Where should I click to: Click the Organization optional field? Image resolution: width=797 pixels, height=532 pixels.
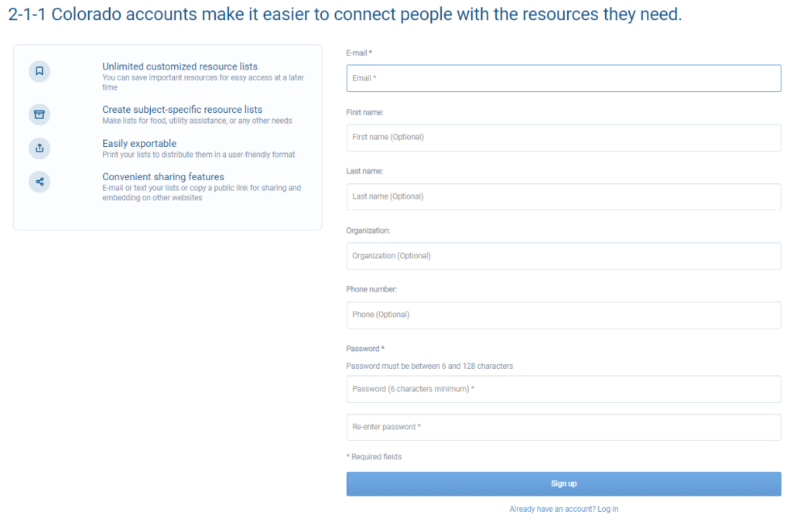coord(563,256)
